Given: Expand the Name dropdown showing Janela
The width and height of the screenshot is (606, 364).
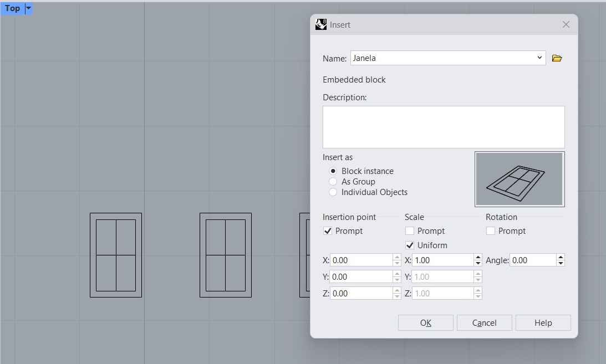Looking at the screenshot, I should tap(539, 58).
